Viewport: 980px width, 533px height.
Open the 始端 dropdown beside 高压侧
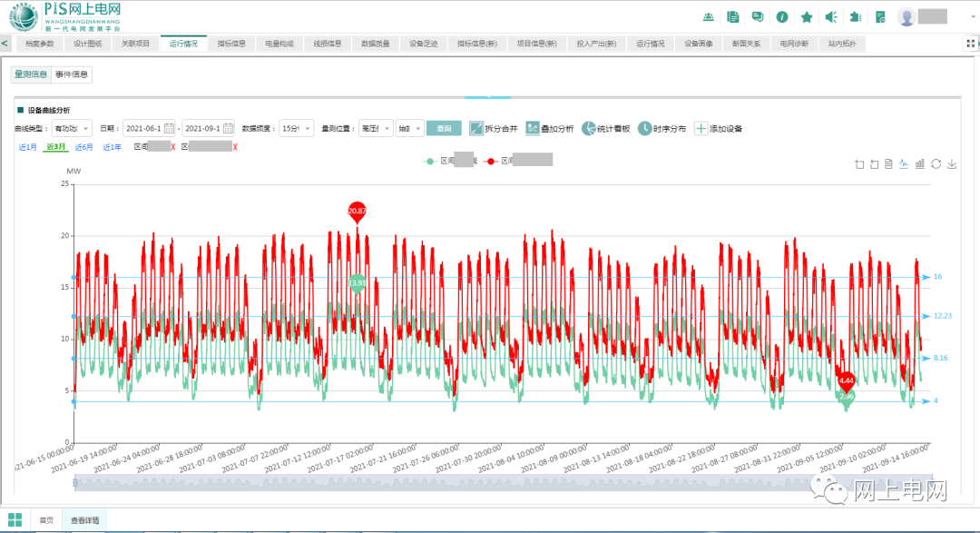(x=410, y=128)
